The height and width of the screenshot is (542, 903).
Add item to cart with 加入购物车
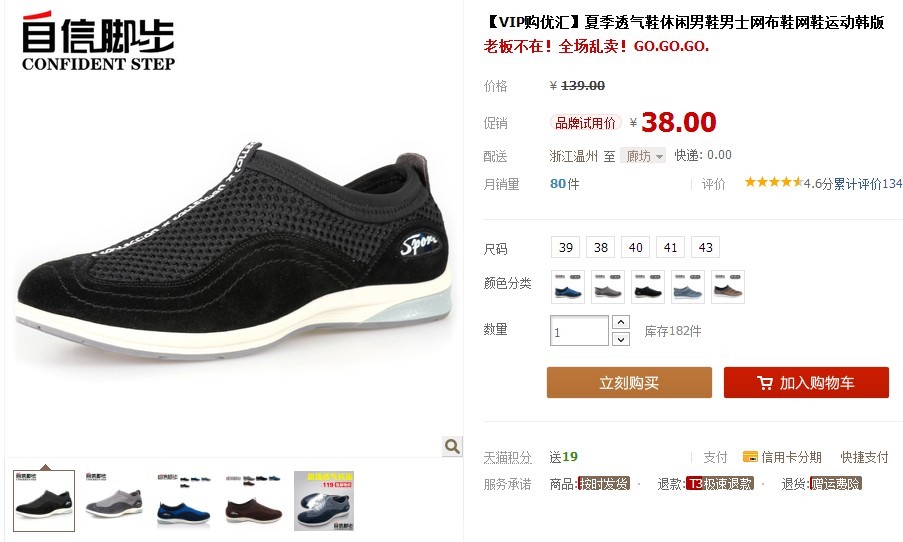[806, 382]
